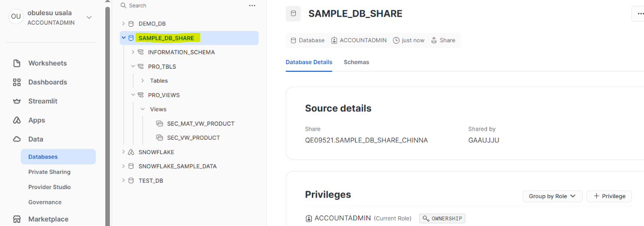Screen dimensions: 644x226
Task: Click the TEST_DB database icon
Action: pos(131,181)
